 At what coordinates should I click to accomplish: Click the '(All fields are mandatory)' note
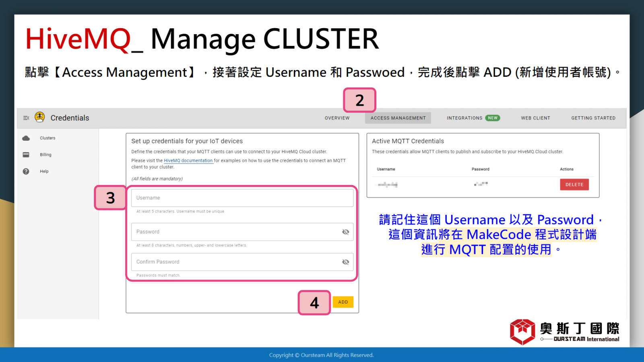(157, 179)
